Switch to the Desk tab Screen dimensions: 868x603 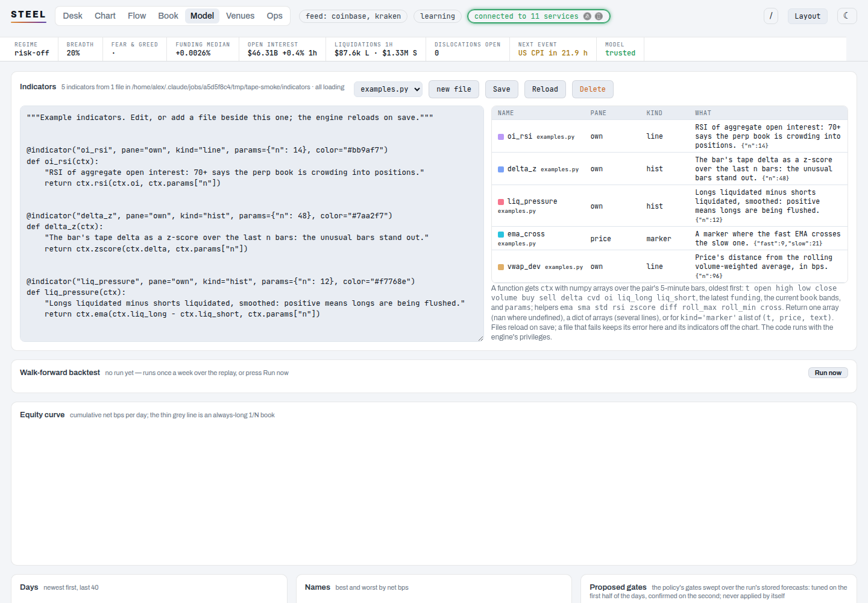(73, 16)
